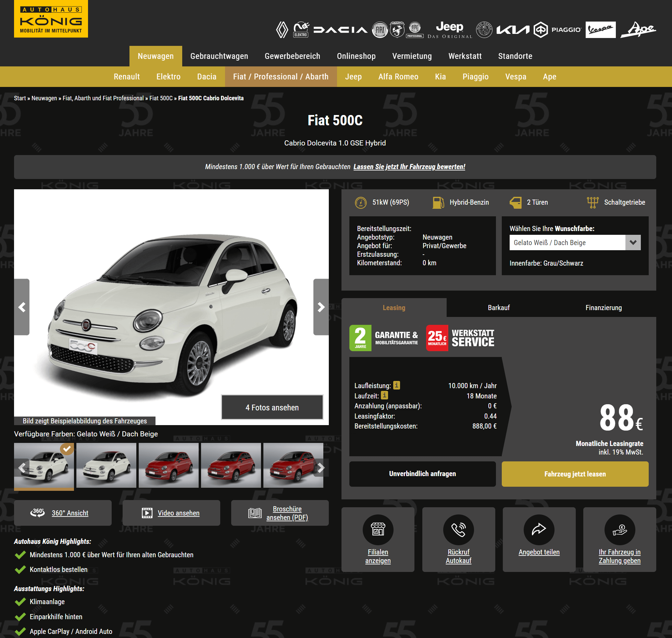Click the Angebot teilen share icon
The height and width of the screenshot is (638, 672).
(539, 529)
